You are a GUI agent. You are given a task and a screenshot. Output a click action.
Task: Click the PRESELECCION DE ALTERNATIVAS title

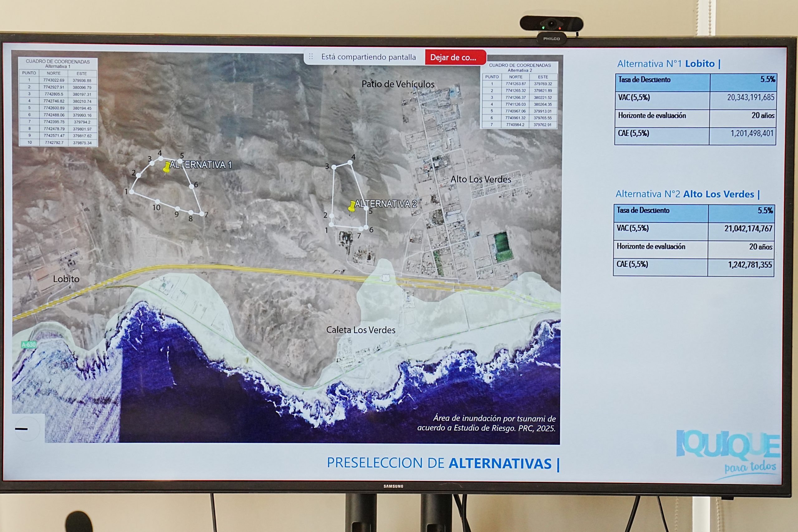442,463
